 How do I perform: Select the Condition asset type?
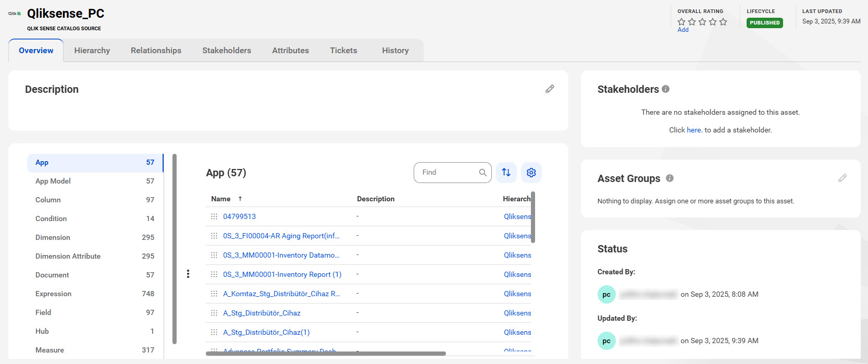95,219
